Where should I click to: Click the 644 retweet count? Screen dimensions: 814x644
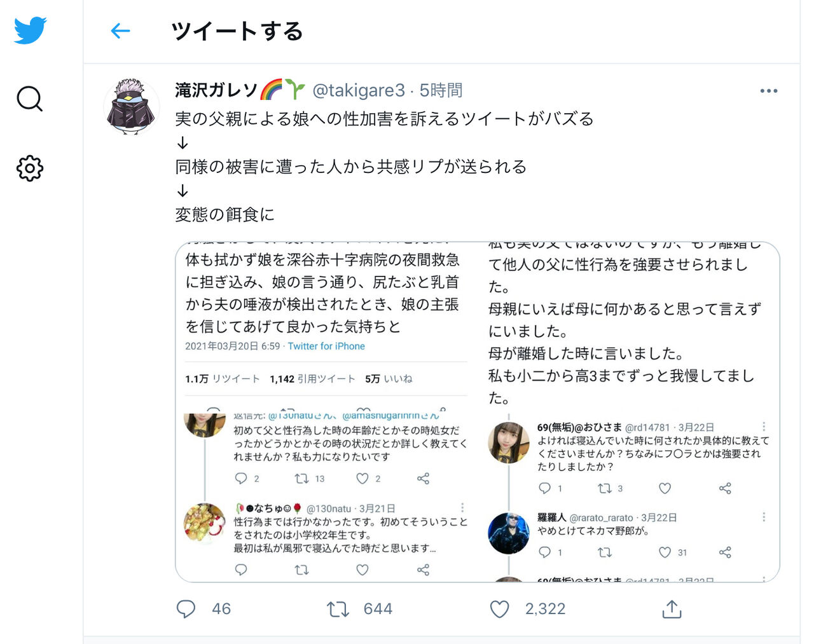(378, 609)
